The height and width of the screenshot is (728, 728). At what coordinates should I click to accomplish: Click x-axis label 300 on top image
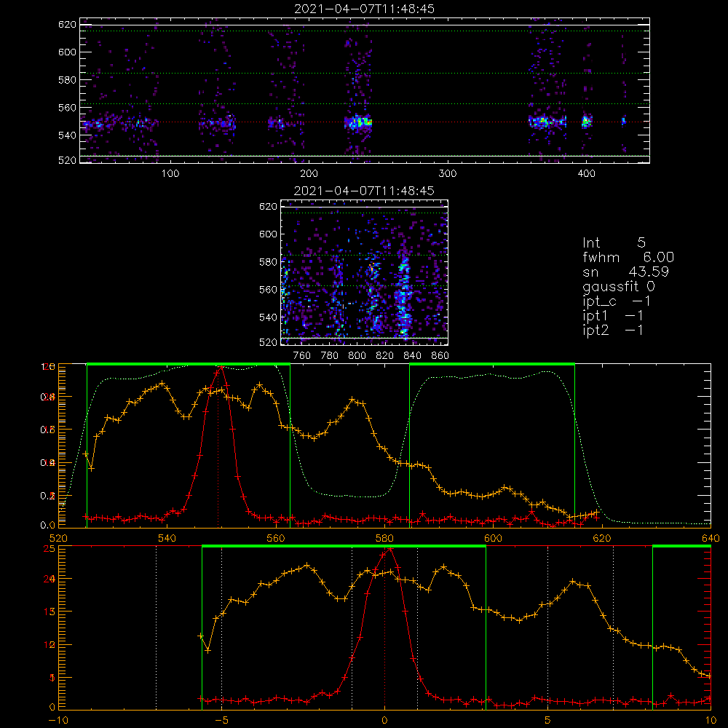pos(448,174)
